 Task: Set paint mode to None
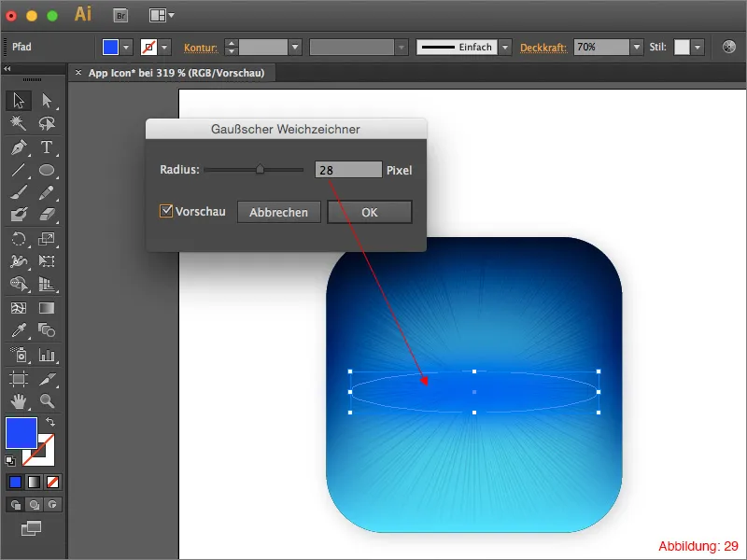[52, 482]
